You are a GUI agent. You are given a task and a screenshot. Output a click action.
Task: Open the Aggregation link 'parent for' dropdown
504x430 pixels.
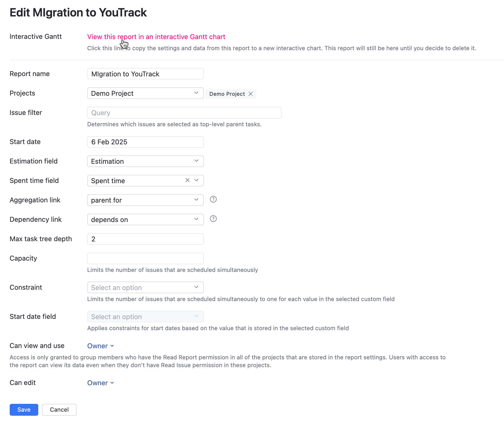145,200
